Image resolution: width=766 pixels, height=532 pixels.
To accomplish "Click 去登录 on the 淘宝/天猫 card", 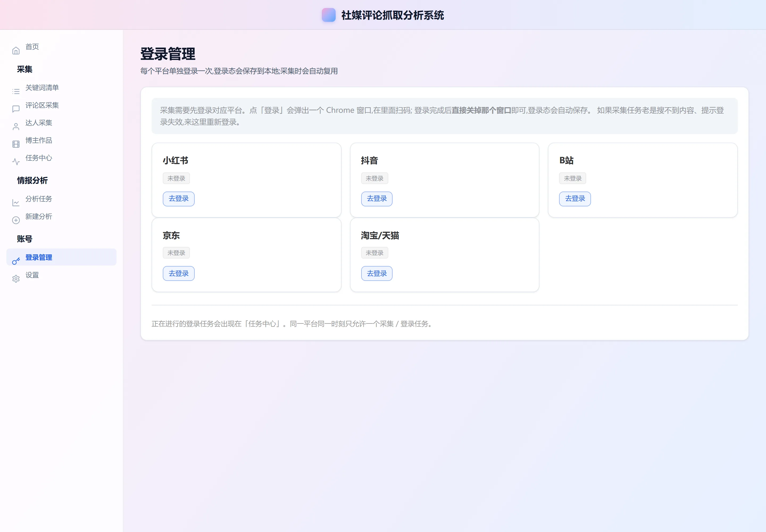I will click(x=377, y=273).
